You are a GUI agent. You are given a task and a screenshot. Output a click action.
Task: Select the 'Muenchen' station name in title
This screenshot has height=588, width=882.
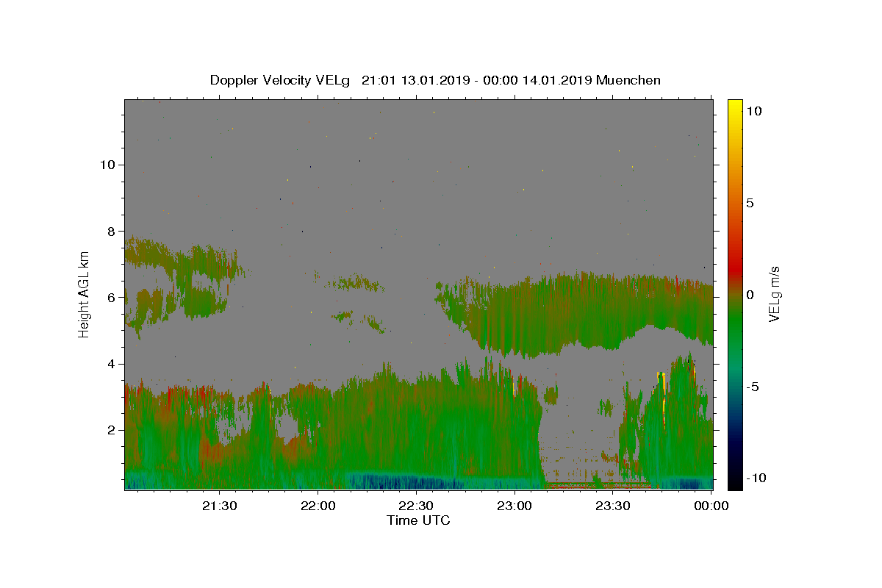[x=628, y=80]
